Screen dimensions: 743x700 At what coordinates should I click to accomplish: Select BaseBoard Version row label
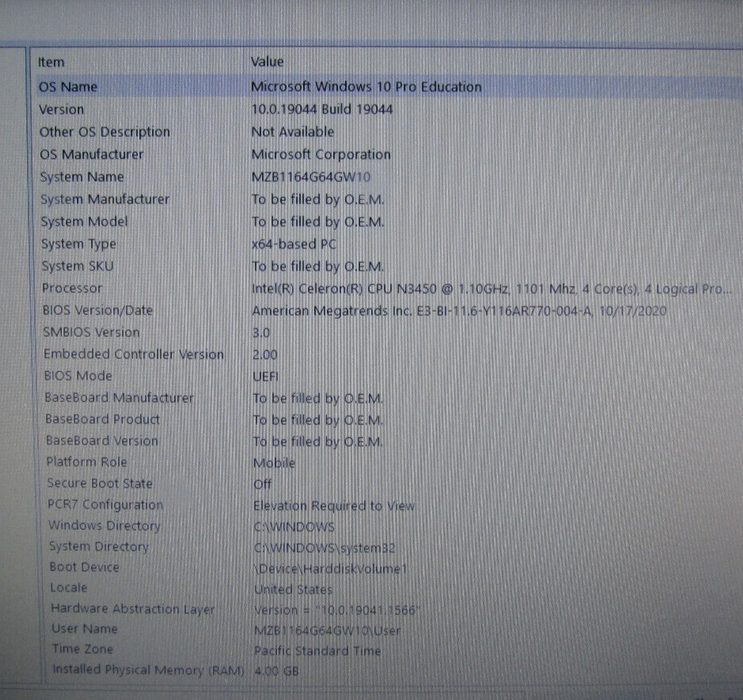(x=102, y=441)
